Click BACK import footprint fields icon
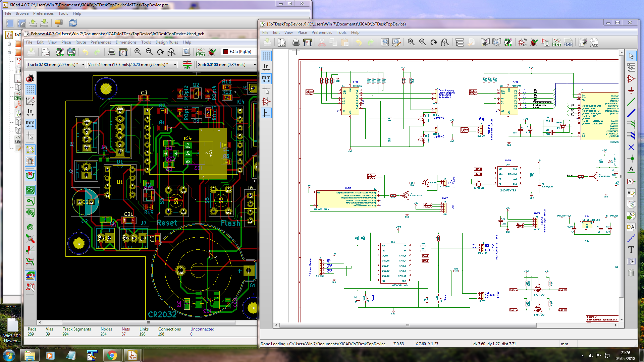 click(x=594, y=42)
